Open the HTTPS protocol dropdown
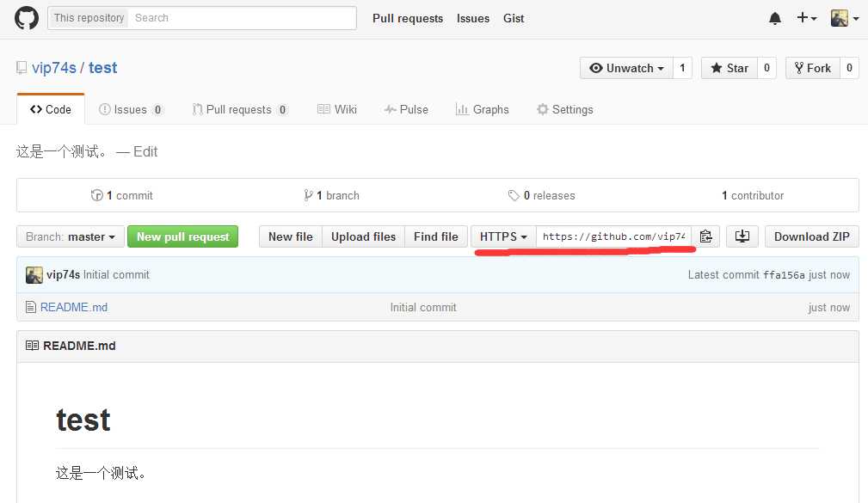Image resolution: width=868 pixels, height=503 pixels. point(503,236)
